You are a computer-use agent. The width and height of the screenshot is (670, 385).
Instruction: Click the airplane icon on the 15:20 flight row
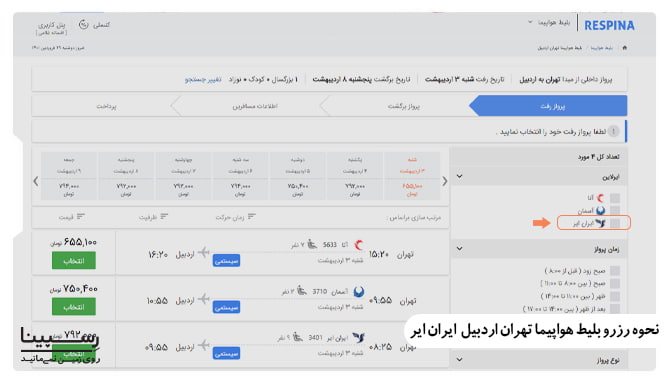(x=204, y=253)
